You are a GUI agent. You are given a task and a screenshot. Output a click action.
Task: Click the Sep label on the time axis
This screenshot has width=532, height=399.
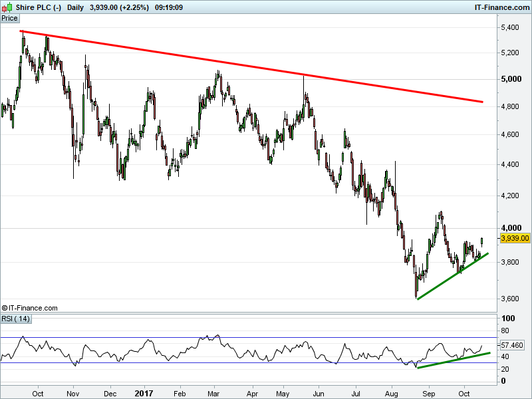click(428, 394)
